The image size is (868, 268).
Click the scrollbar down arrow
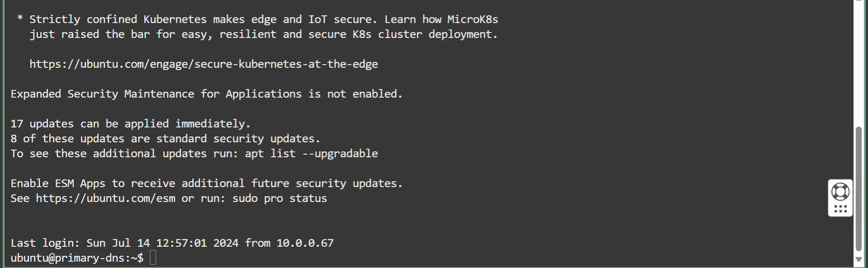pos(859,259)
